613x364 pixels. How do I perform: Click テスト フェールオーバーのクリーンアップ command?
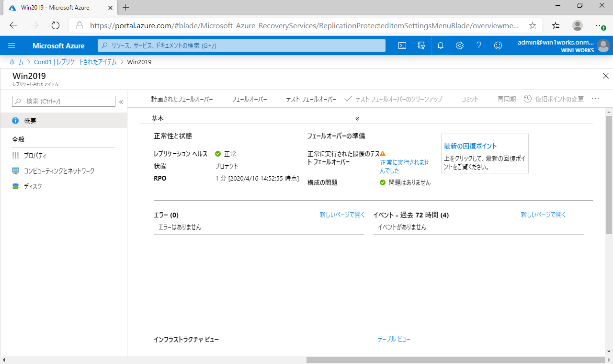pos(393,99)
